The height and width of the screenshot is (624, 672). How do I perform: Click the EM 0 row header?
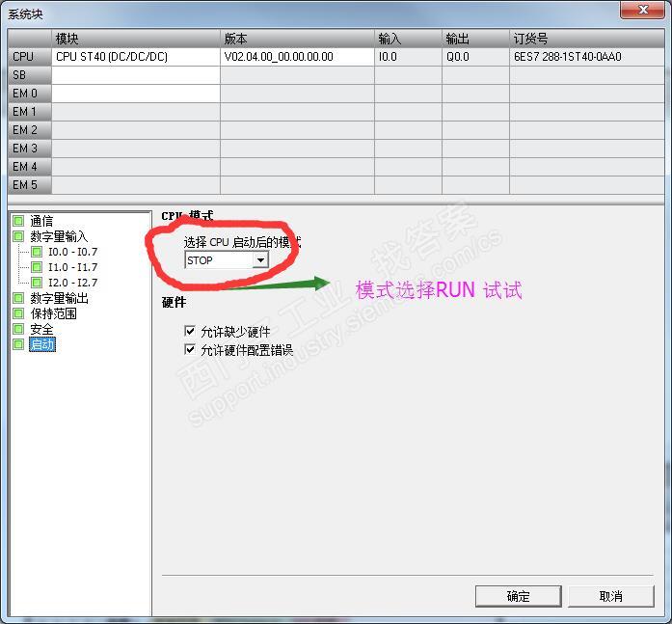(x=30, y=94)
